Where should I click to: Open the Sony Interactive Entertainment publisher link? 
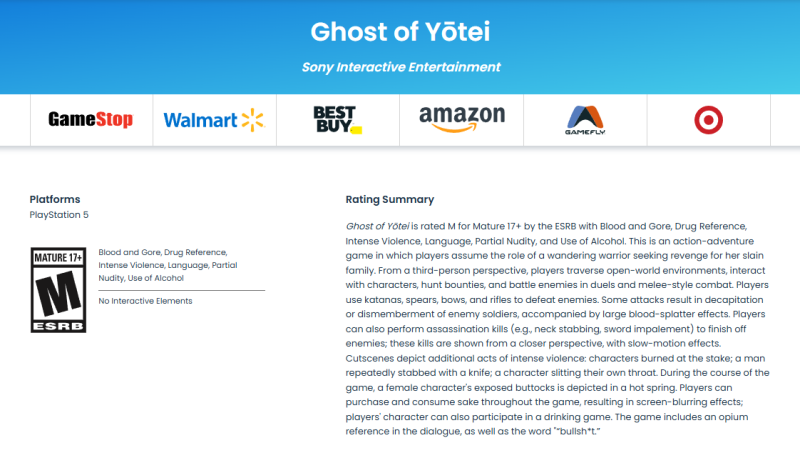(x=400, y=67)
